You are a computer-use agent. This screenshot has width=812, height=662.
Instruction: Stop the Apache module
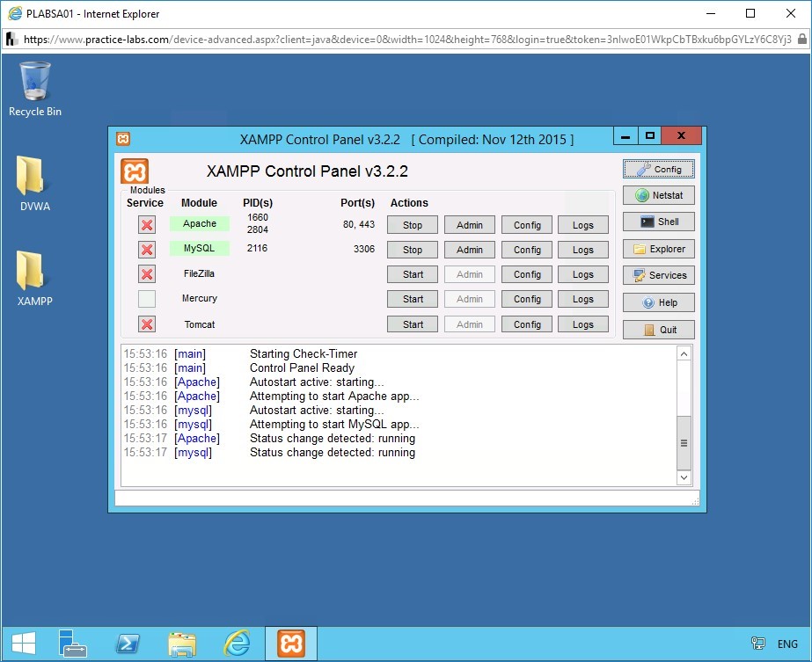pyautogui.click(x=412, y=224)
